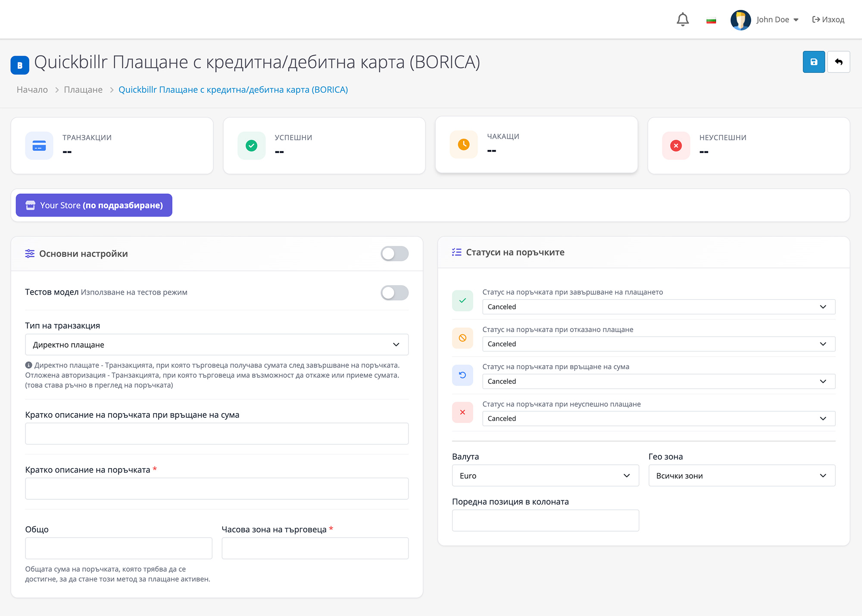Enable the main settings toggle switch

coord(394,254)
